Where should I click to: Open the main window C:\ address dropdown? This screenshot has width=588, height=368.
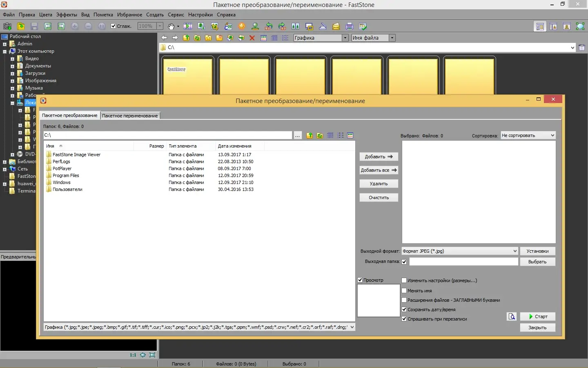[572, 48]
